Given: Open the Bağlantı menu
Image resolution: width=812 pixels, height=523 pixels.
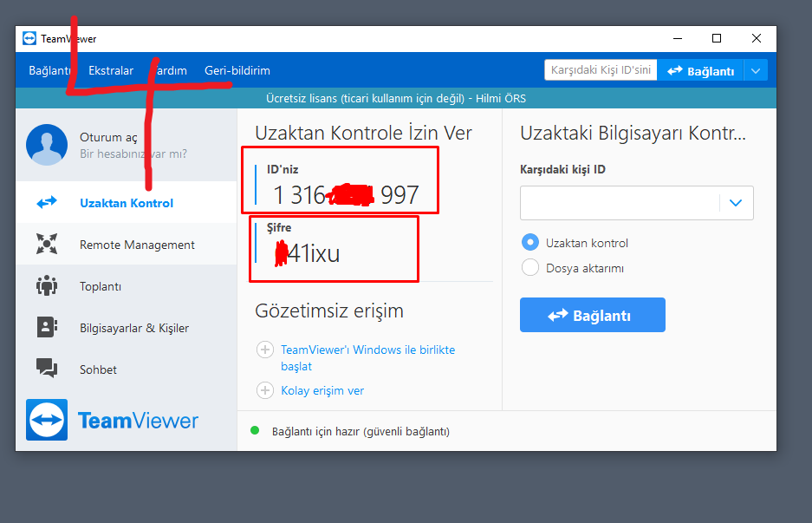Looking at the screenshot, I should [x=49, y=70].
